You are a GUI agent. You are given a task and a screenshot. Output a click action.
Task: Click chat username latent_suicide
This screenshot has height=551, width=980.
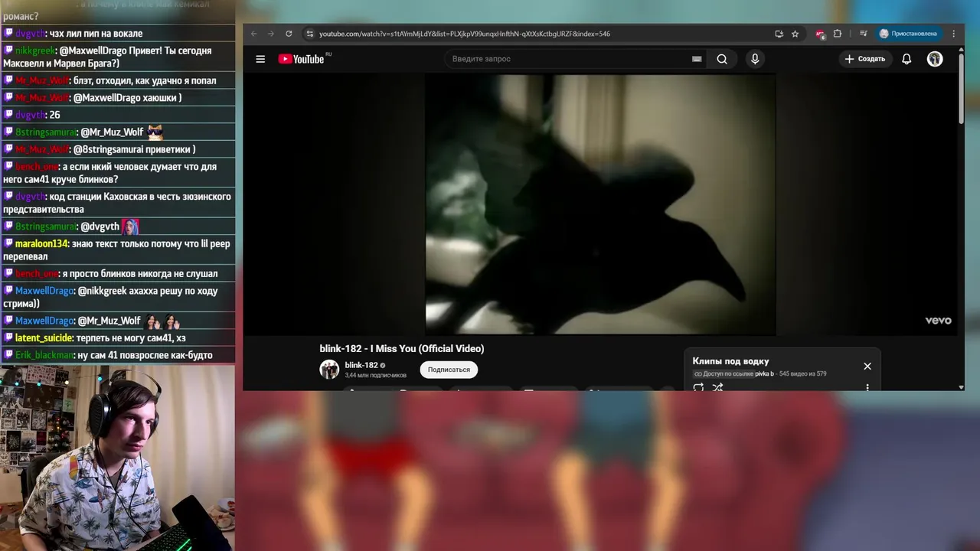[44, 338]
